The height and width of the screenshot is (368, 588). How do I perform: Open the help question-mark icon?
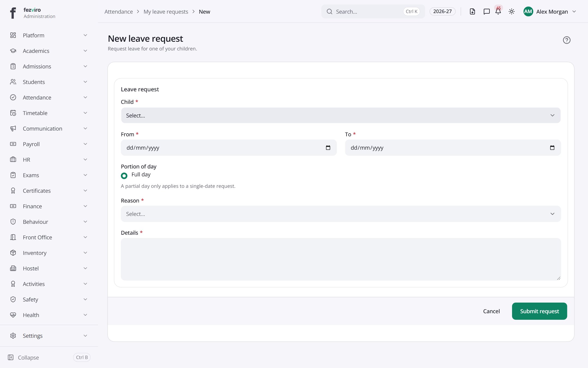566,40
